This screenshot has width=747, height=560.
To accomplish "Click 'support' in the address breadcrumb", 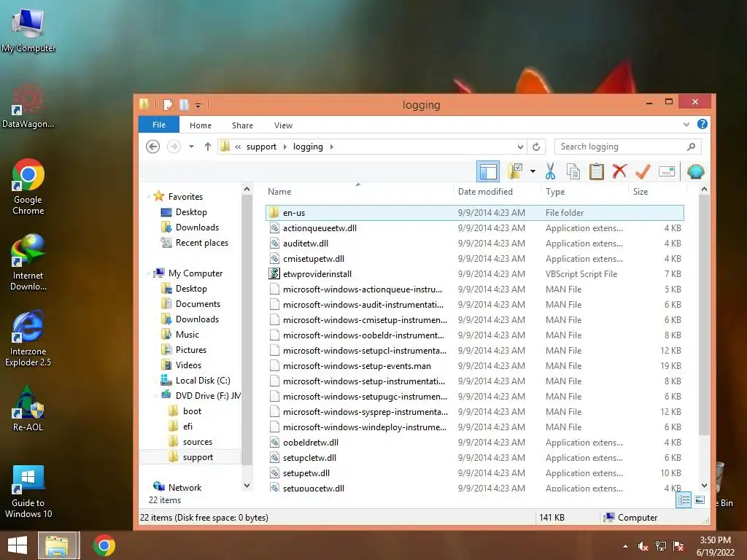I will point(261,147).
